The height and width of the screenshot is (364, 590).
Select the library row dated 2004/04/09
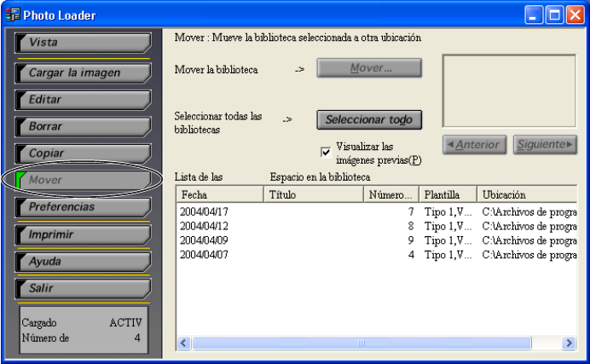coord(205,240)
